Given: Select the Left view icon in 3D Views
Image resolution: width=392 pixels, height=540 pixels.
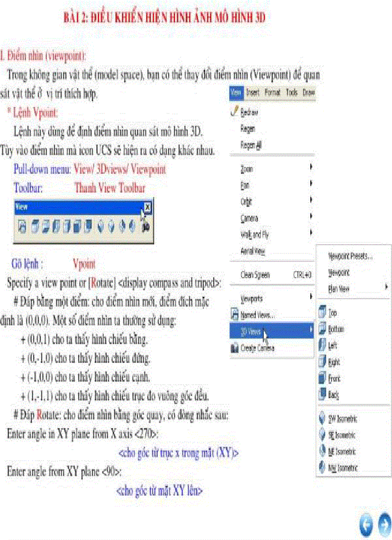Looking at the screenshot, I should [322, 344].
